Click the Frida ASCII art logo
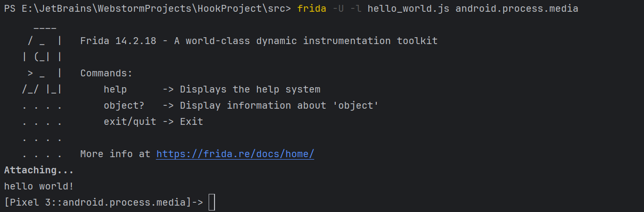The height and width of the screenshot is (212, 644). pyautogui.click(x=42, y=73)
